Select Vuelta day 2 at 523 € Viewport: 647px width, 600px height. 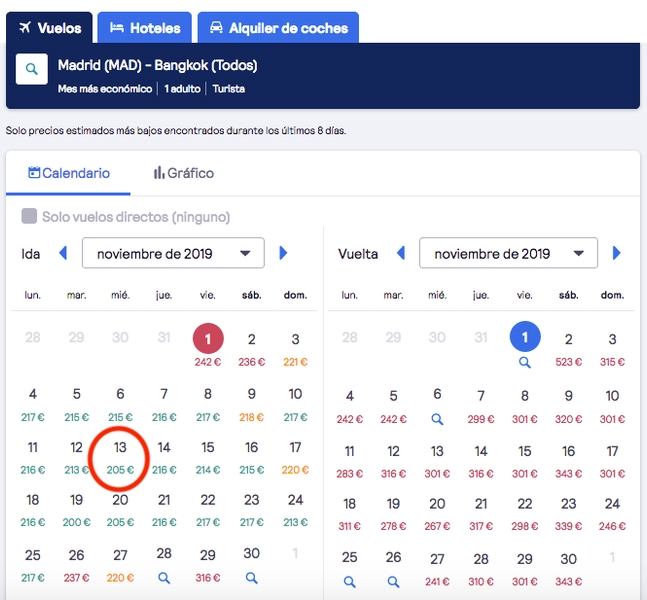(569, 350)
